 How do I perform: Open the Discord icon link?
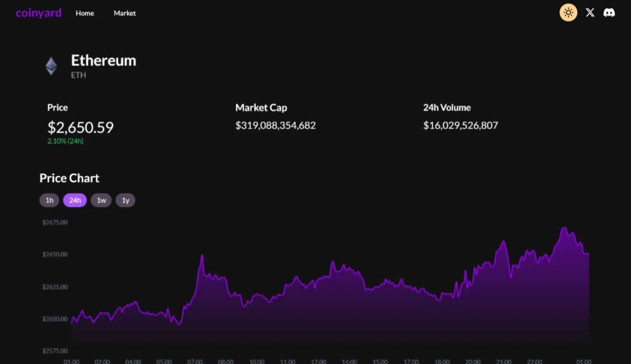[x=609, y=12]
